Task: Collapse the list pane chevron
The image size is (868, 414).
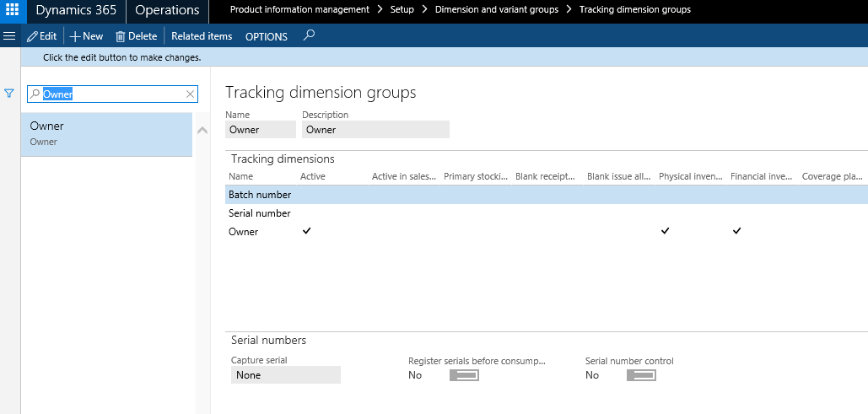Action: (202, 130)
